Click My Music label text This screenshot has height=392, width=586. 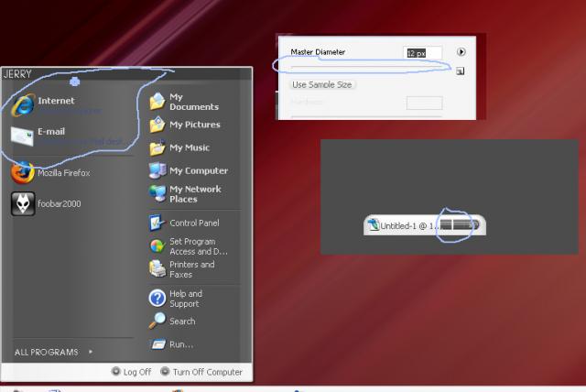(190, 147)
